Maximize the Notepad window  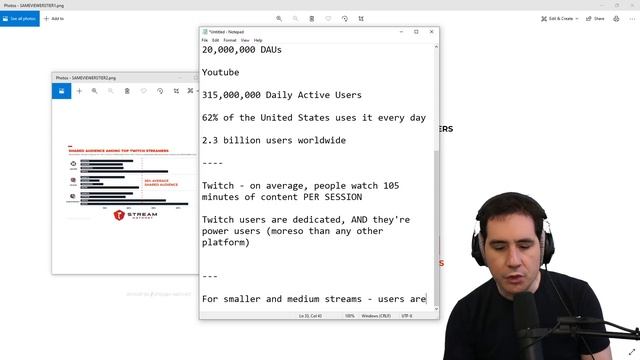click(416, 32)
